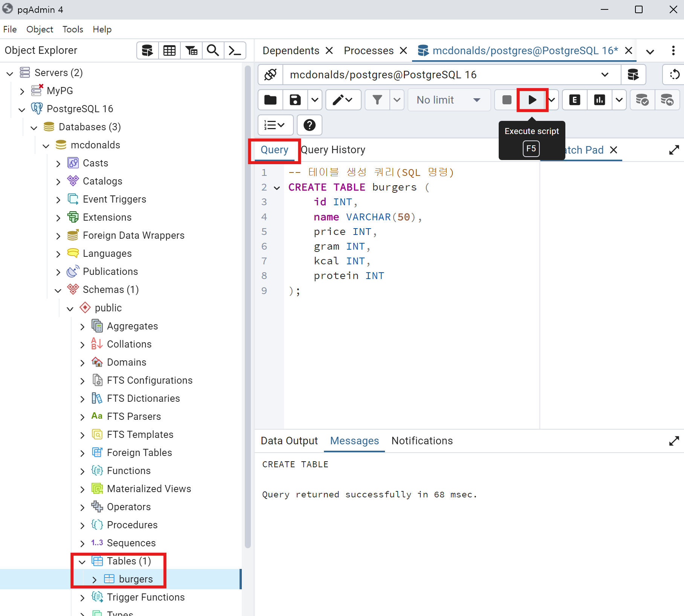Viewport: 684px width, 616px height.
Task: Collapse the Servers (2) node
Action: (10, 73)
